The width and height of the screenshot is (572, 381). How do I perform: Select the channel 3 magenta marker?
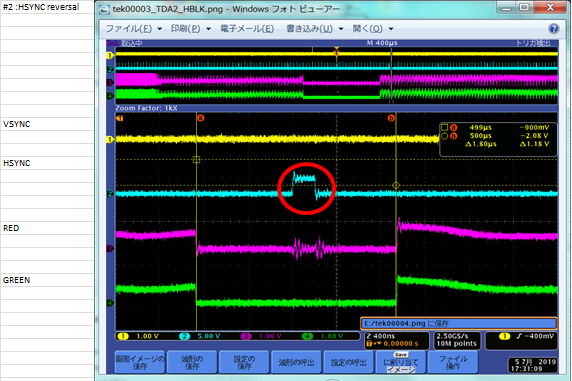[x=109, y=249]
